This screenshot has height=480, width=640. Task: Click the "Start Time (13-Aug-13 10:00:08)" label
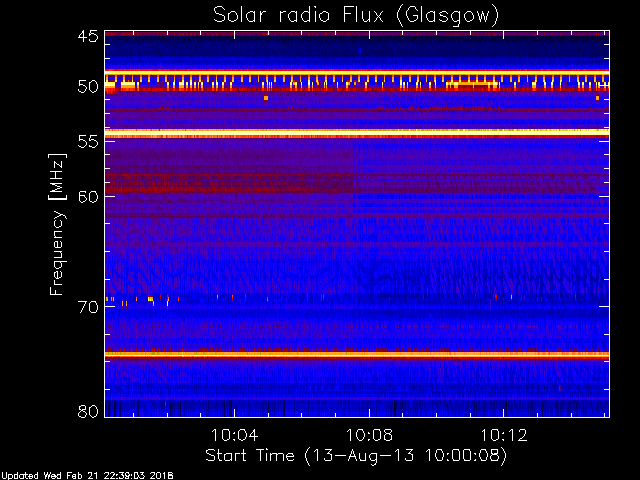click(356, 456)
